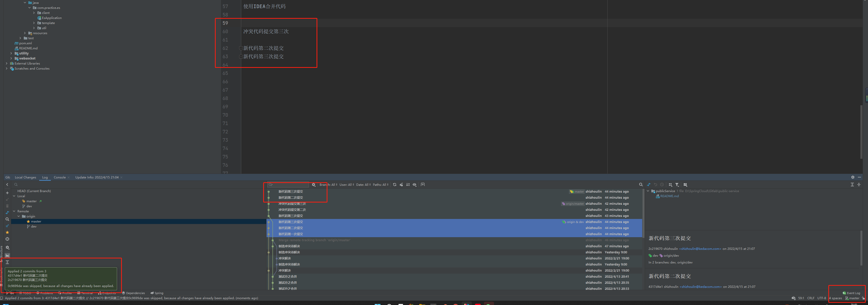Switch to Local Changes tab
The height and width of the screenshot is (305, 868).
(25, 177)
